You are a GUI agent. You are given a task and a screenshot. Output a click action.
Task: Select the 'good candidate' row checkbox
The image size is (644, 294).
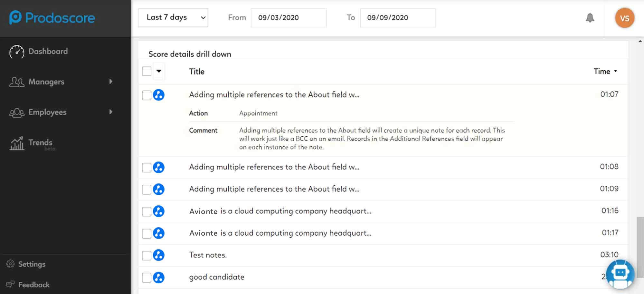(x=147, y=277)
